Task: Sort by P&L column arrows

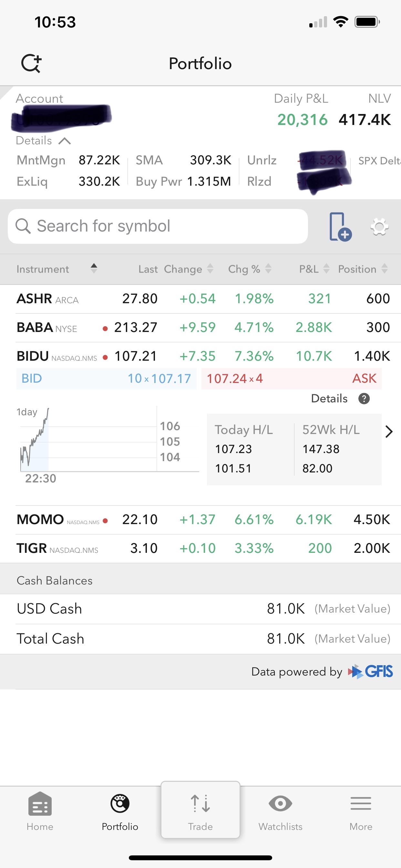Action: [x=326, y=269]
